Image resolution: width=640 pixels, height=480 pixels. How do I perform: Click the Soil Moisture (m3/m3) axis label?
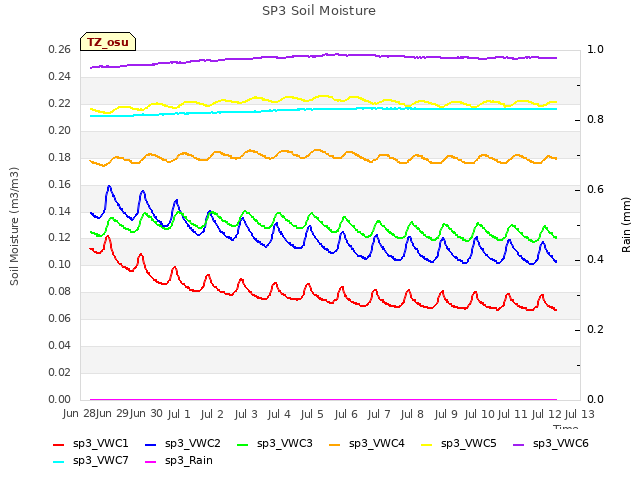[15, 226]
